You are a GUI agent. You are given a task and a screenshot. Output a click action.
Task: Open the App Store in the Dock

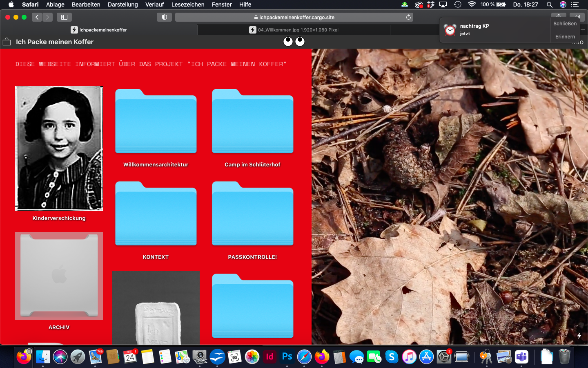tap(426, 357)
